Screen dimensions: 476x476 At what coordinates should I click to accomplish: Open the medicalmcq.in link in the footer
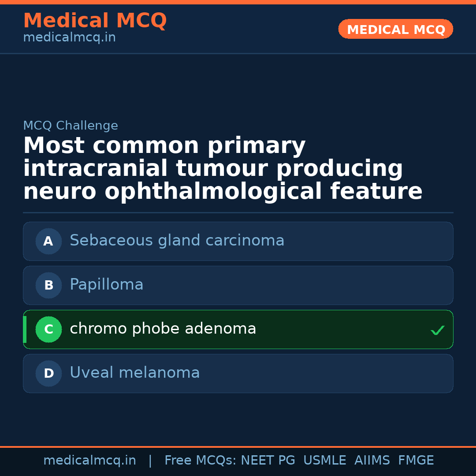point(89,461)
